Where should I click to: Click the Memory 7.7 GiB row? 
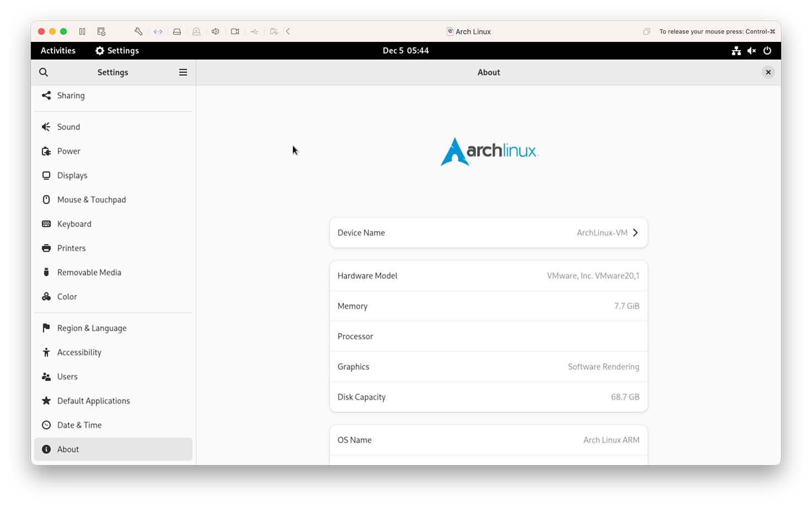pos(489,306)
